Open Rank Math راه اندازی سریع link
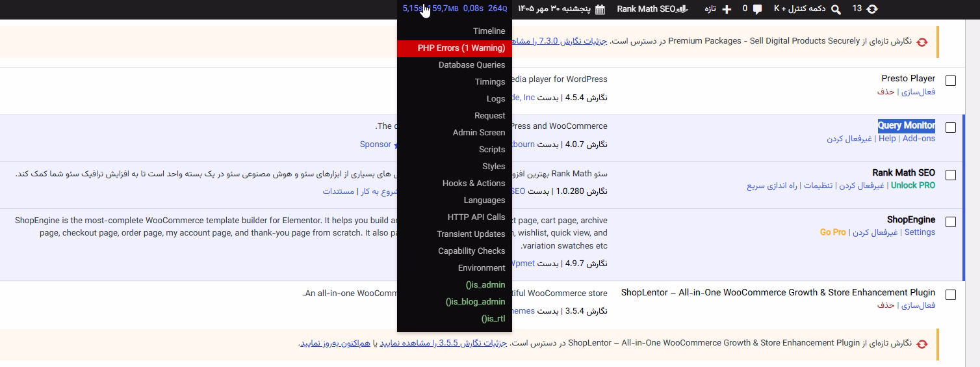The width and height of the screenshot is (980, 367). pyautogui.click(x=772, y=185)
